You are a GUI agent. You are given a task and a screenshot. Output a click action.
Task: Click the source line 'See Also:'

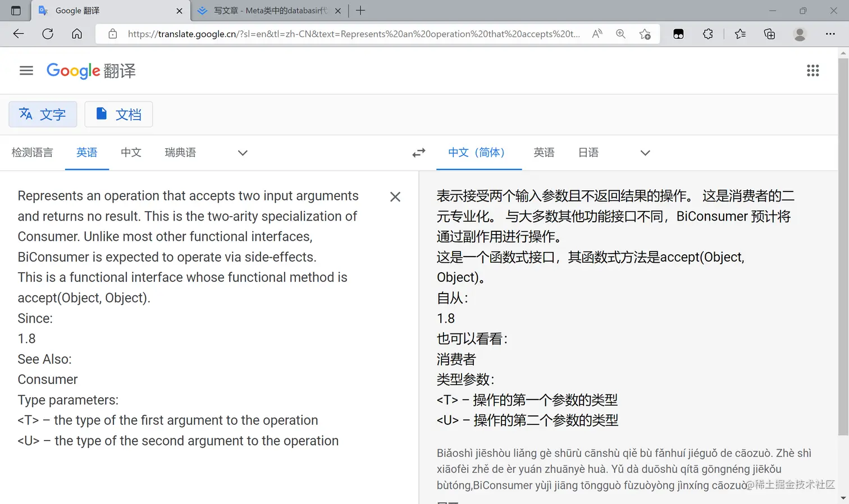click(44, 359)
